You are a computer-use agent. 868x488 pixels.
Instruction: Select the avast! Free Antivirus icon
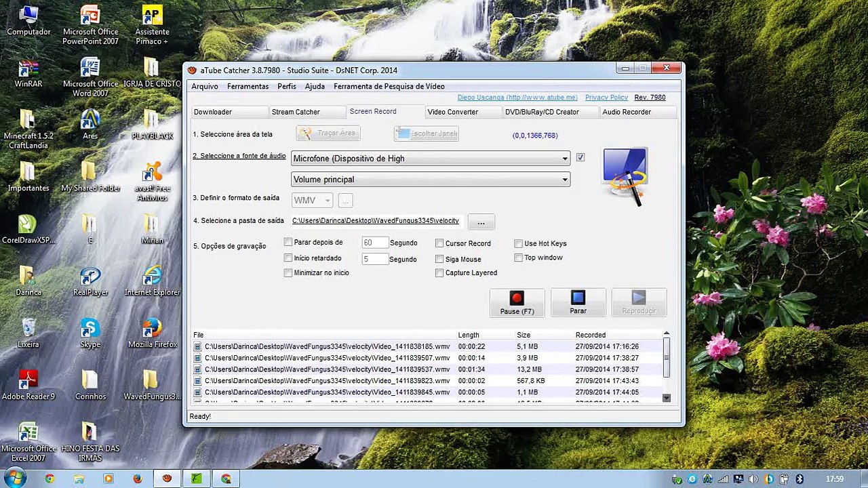pyautogui.click(x=152, y=182)
